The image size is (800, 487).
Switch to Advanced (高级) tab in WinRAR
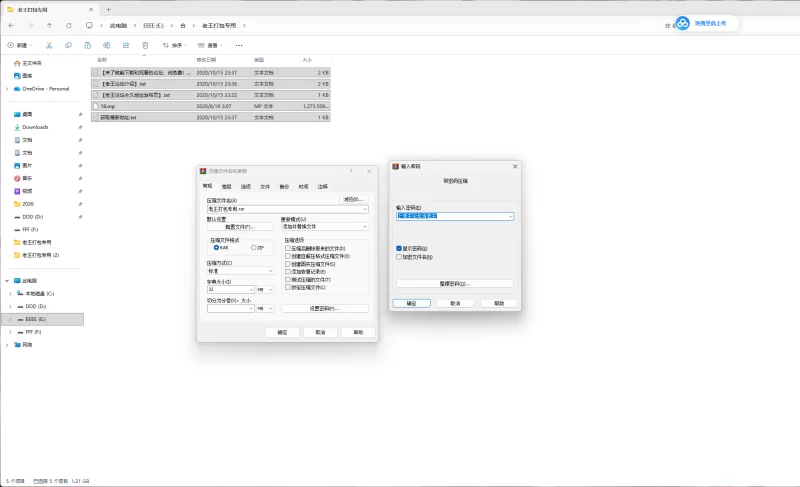(227, 187)
